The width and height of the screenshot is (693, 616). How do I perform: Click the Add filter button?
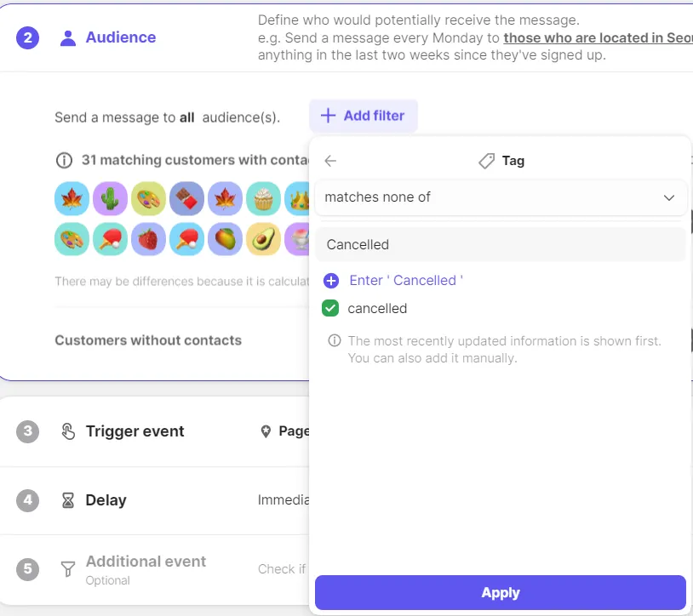point(363,116)
